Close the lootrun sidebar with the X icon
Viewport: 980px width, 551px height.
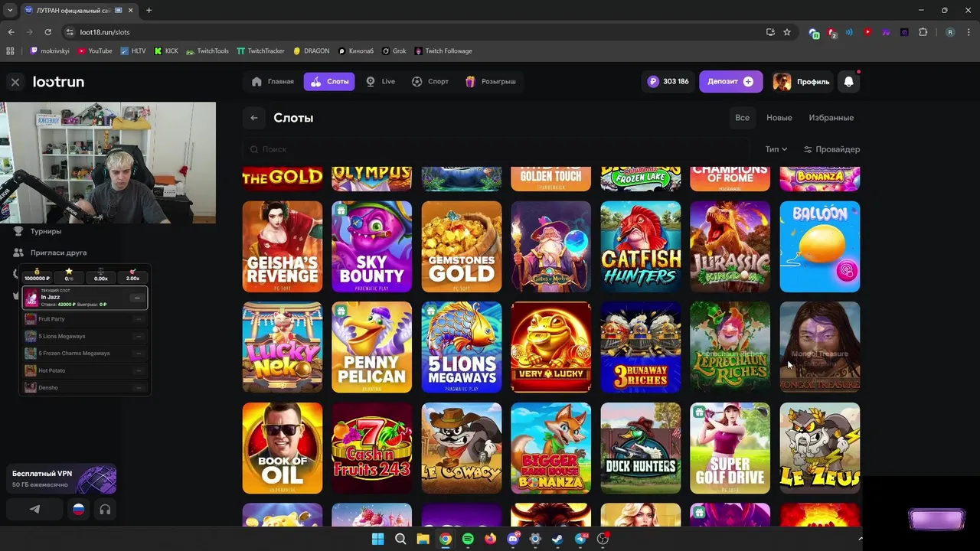tap(15, 82)
